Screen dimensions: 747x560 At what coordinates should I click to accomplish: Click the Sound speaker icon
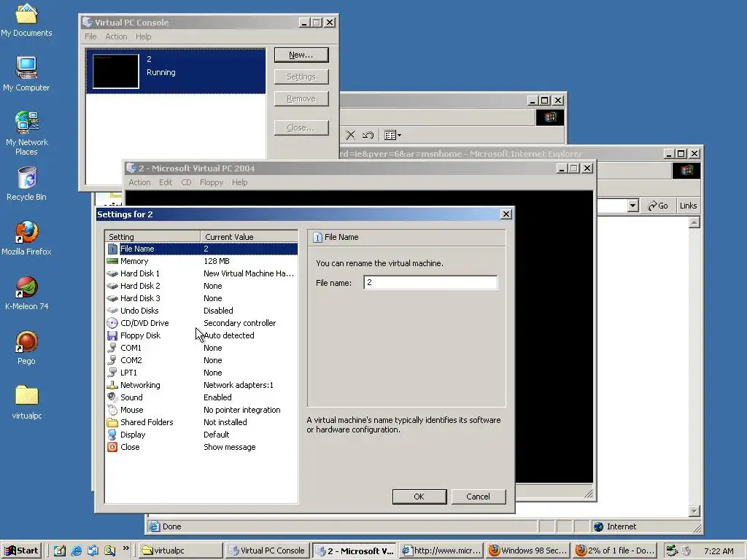click(112, 397)
